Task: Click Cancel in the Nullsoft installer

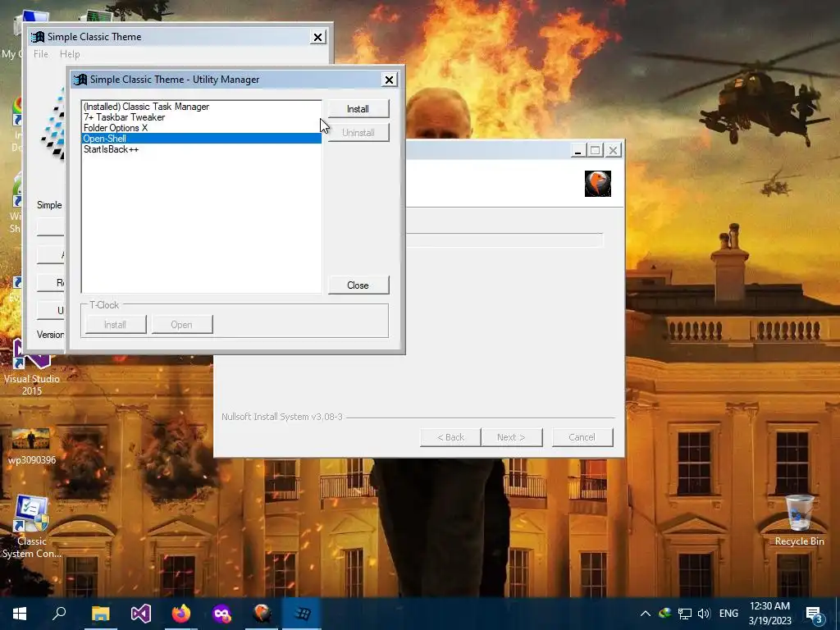Action: click(x=582, y=437)
